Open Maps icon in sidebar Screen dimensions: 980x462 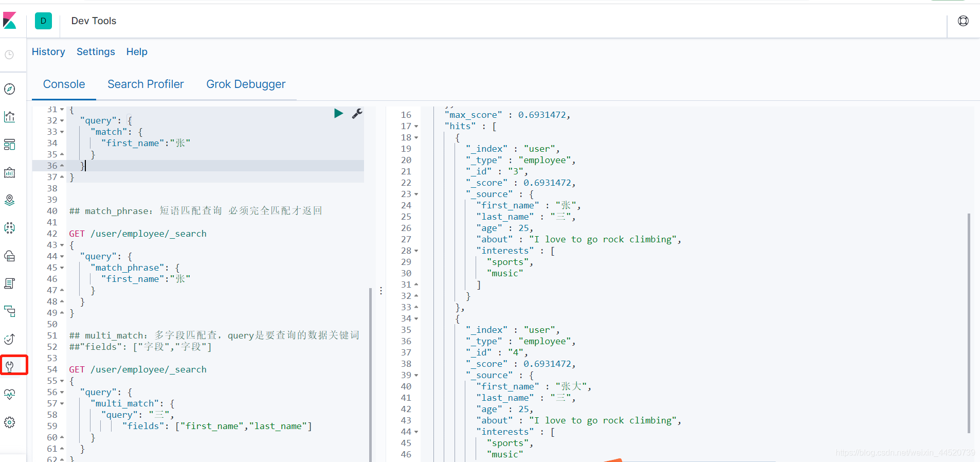[x=9, y=200]
